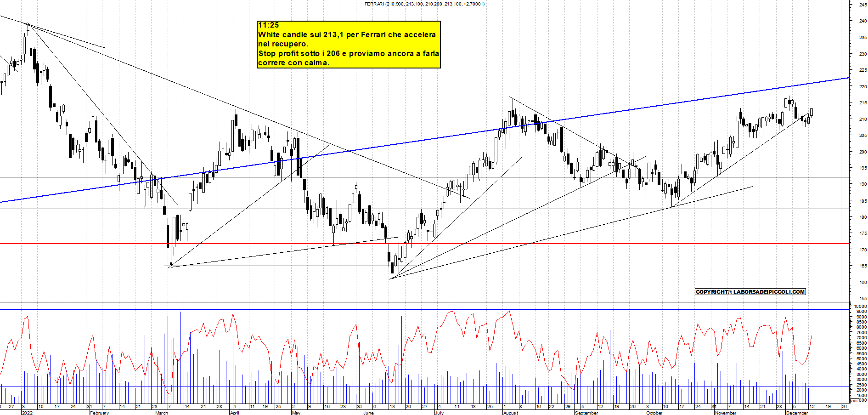Select the red horizontal support line

424,244
